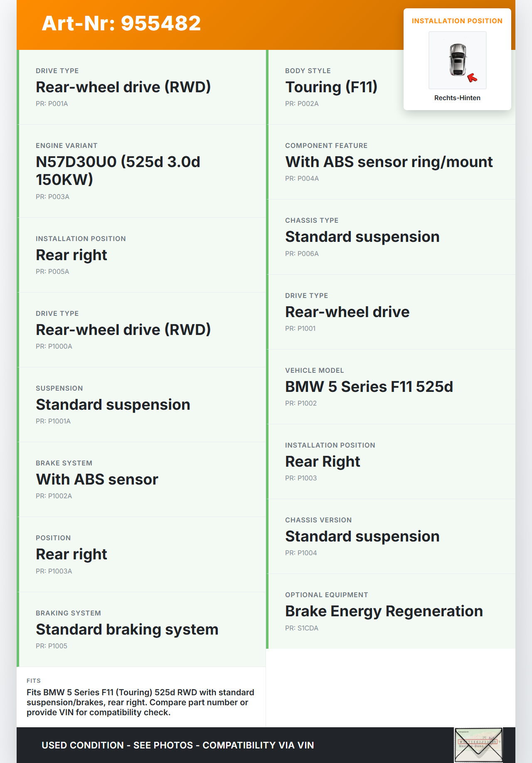Select the N57D30U0 engine variant entry

point(118,170)
